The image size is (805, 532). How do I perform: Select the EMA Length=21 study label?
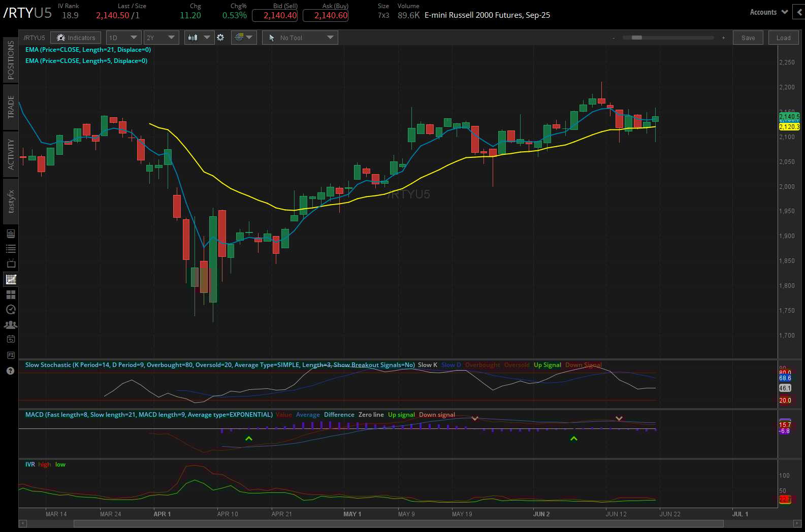(x=88, y=50)
